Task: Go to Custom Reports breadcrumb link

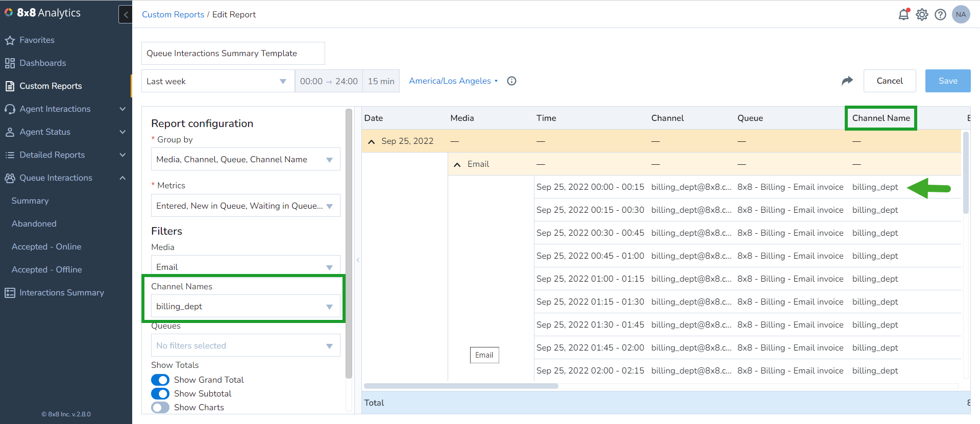Action: coord(173,14)
